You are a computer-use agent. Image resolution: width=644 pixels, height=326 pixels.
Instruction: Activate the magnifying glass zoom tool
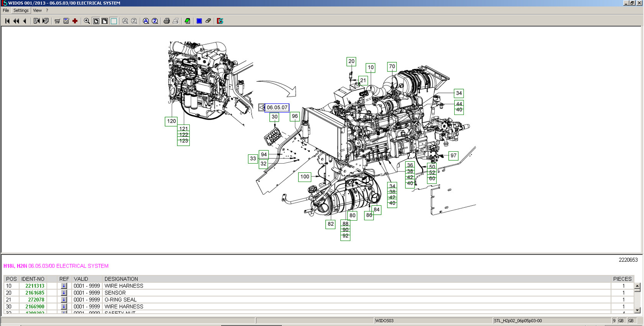coord(87,21)
